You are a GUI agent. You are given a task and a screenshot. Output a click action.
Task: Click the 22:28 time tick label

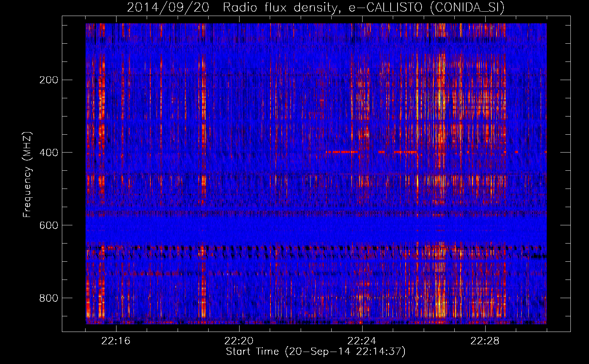[485, 341]
